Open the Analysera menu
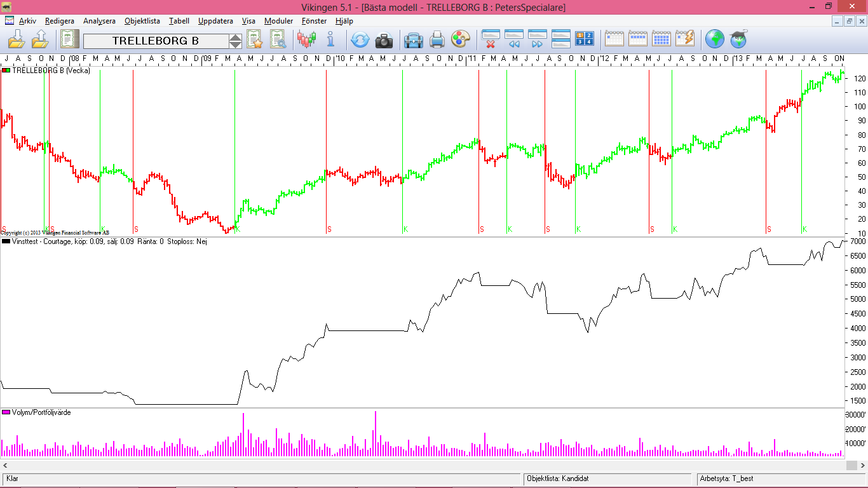Screen dimensions: 868x488 pyautogui.click(x=99, y=21)
